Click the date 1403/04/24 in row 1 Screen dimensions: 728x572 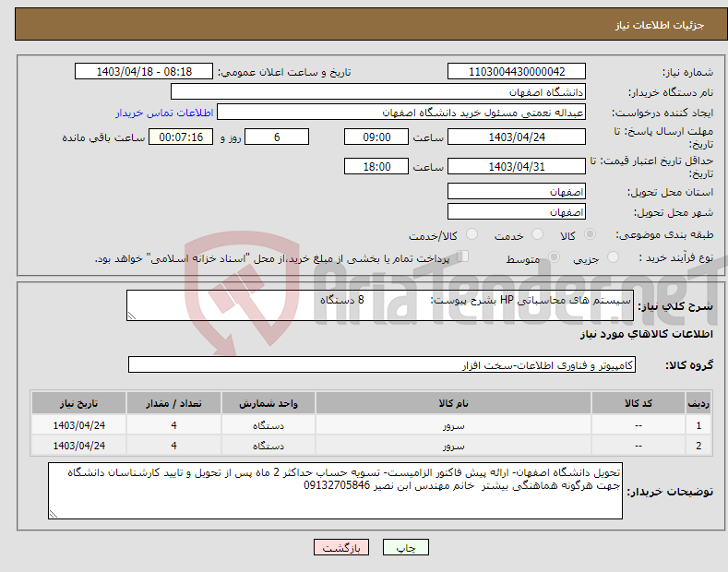coord(79,425)
